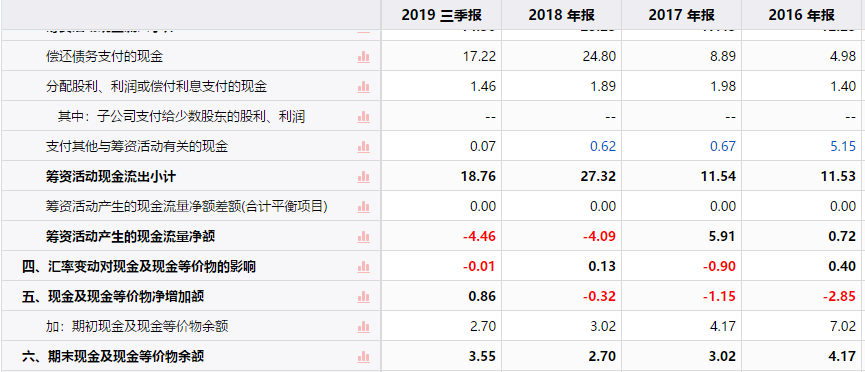The image size is (865, 372).
Task: Show chart for 筹资活动现金流出小计 row
Action: (x=363, y=177)
